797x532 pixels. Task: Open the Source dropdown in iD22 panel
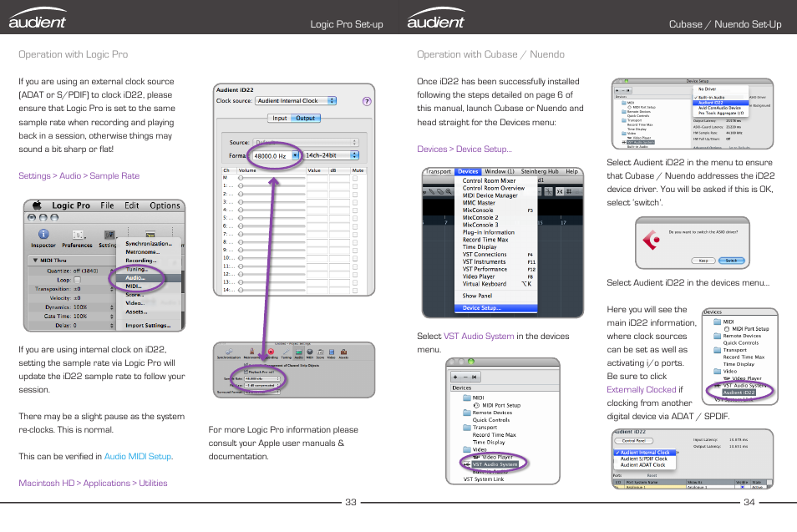coord(305,142)
